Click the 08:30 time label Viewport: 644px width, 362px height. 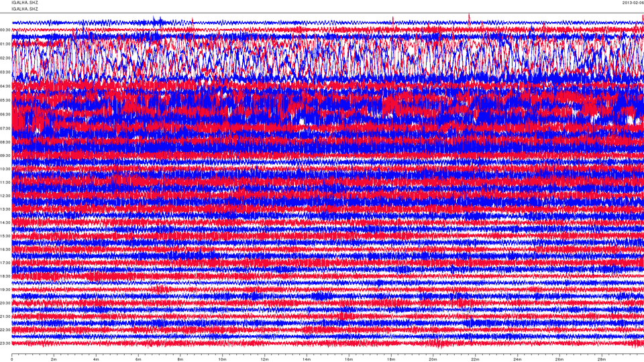pos(5,142)
